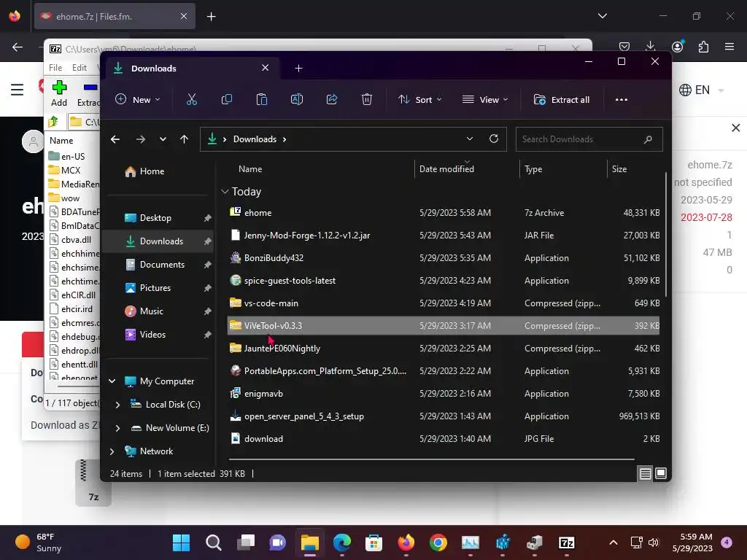Image resolution: width=747 pixels, height=560 pixels.
Task: Select the ehome 7z Archive file
Action: pyautogui.click(x=444, y=212)
